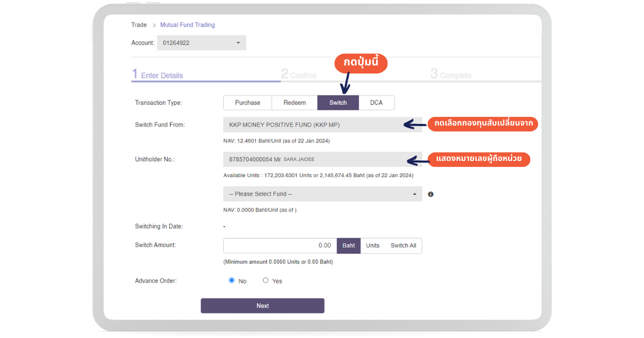Click the info icon beside fund selector
Image resolution: width=644 pixels, height=338 pixels.
(430, 194)
